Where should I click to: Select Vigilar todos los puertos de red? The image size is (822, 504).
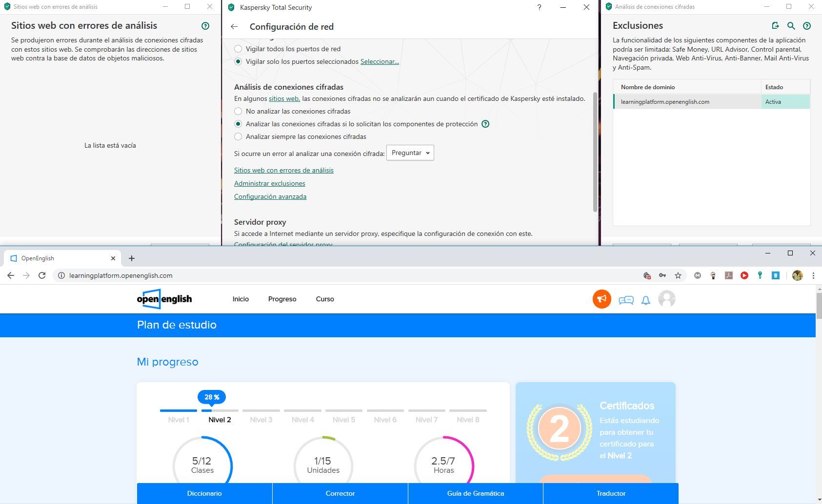click(x=238, y=49)
